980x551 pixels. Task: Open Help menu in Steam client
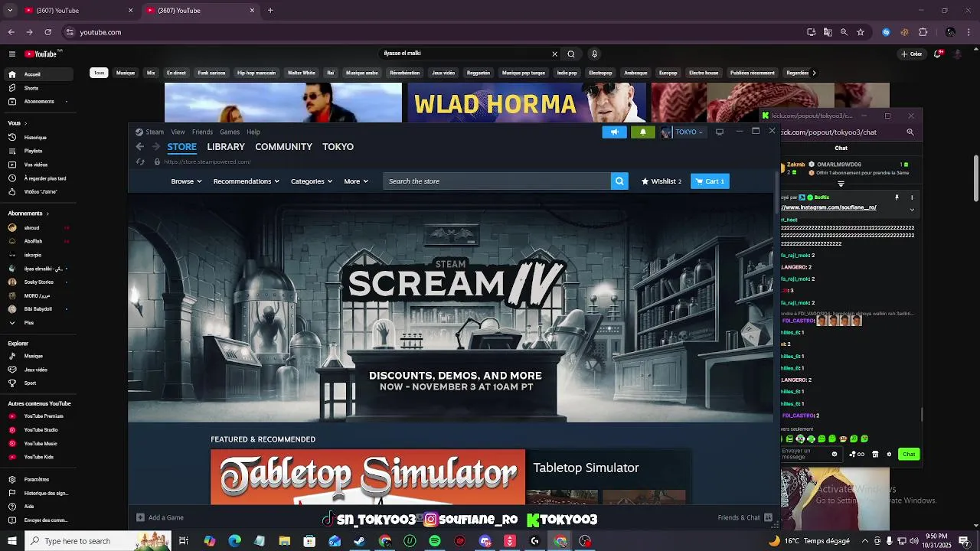pos(253,132)
